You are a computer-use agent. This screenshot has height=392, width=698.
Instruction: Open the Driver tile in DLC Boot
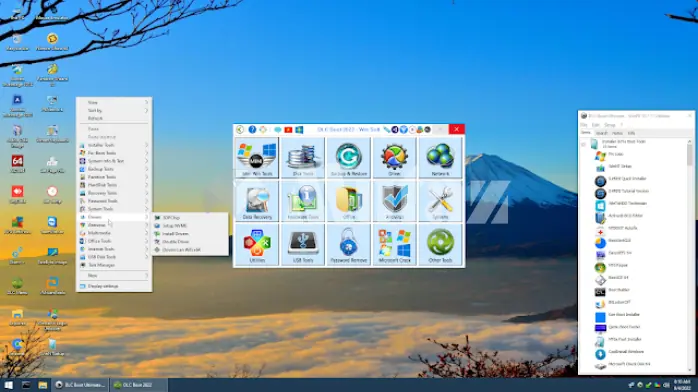[x=394, y=158]
